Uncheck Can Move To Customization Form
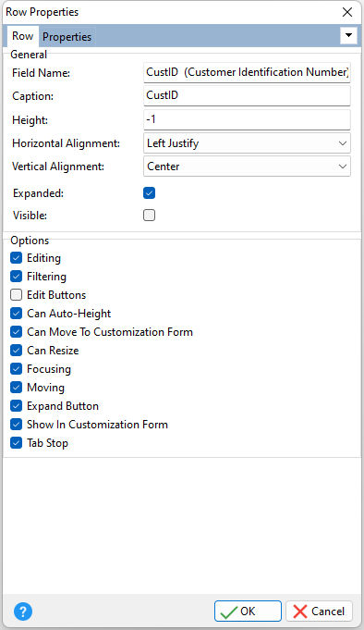 click(16, 332)
